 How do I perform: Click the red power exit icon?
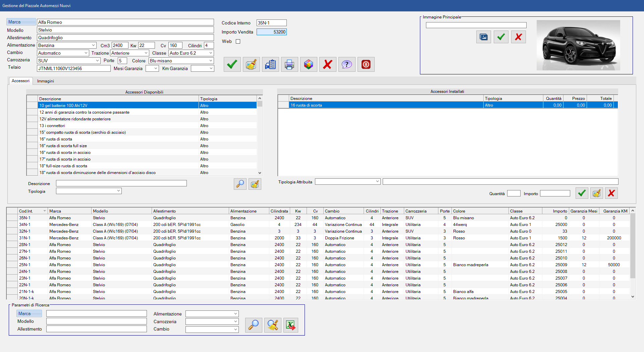coord(366,64)
